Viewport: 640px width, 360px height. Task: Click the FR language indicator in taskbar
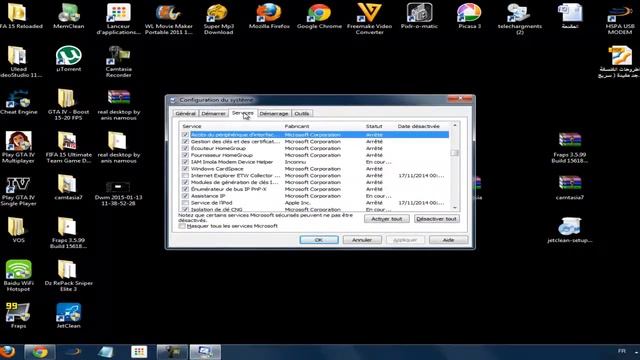coord(621,351)
